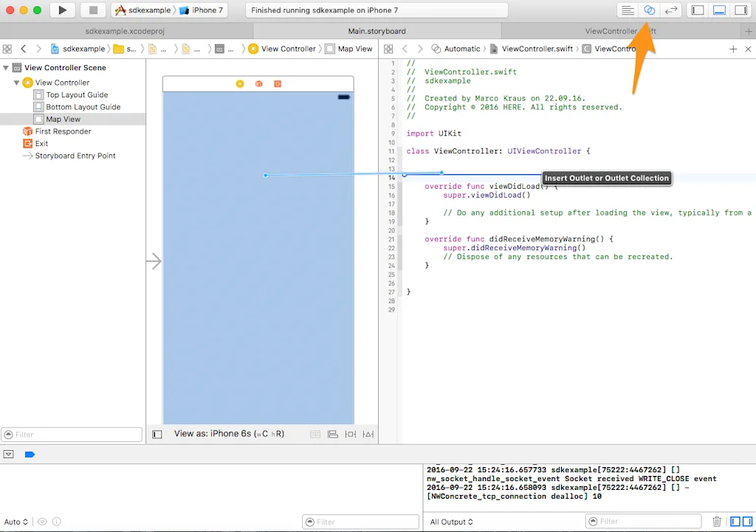
Task: Go back in storyboard editor history
Action: pos(23,49)
